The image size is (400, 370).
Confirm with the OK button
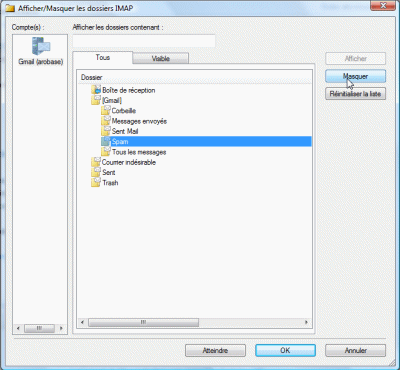285,351
